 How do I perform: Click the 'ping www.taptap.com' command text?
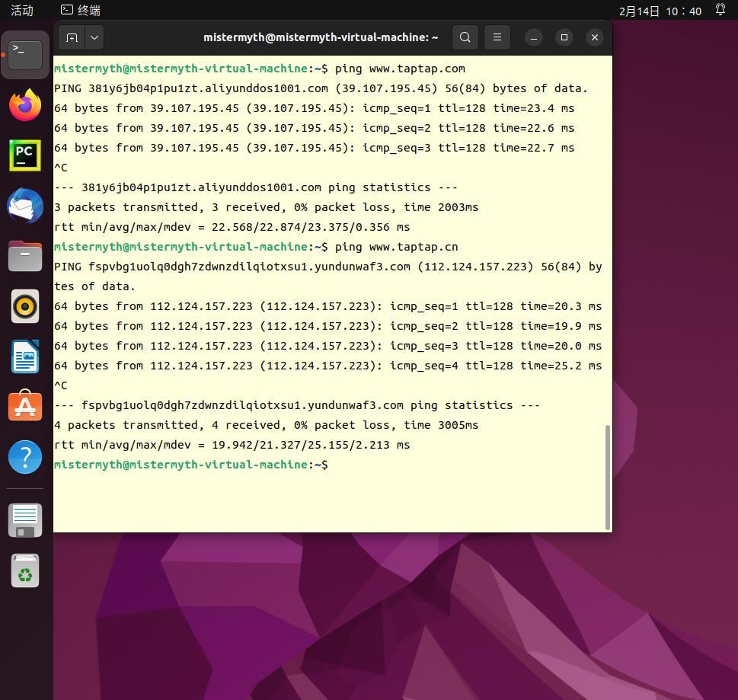tap(400, 69)
